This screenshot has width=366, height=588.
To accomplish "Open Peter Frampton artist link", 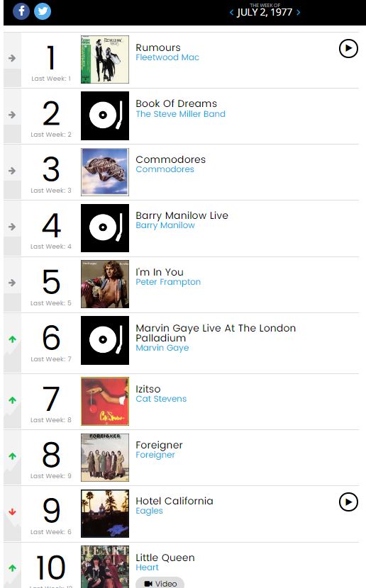I will click(x=168, y=282).
